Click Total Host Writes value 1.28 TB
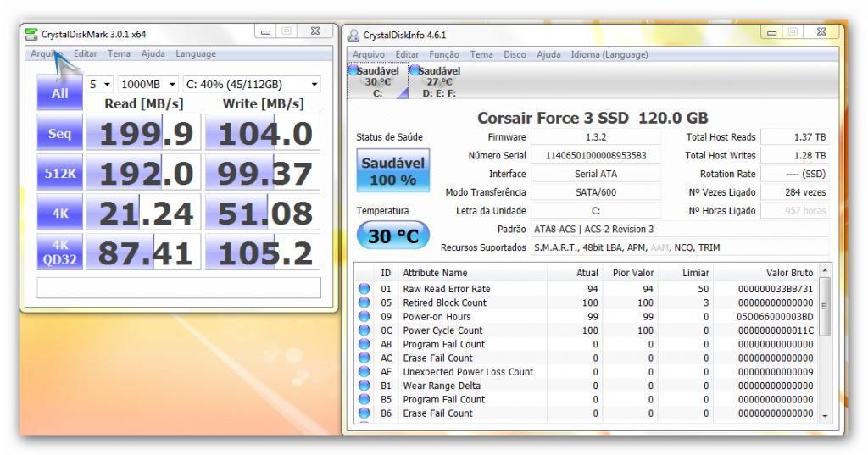 point(795,155)
